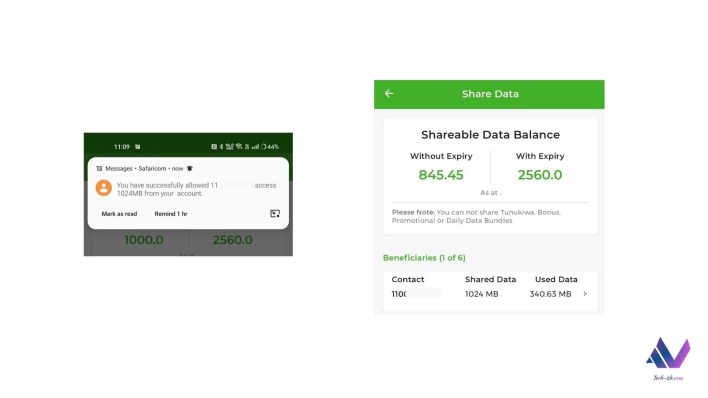708x398 pixels.
Task: Tap the 1000.0 balance behind the notification
Action: [144, 240]
